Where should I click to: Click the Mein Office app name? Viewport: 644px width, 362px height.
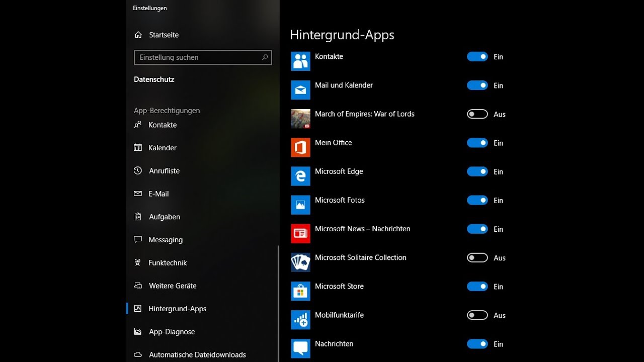click(x=334, y=143)
